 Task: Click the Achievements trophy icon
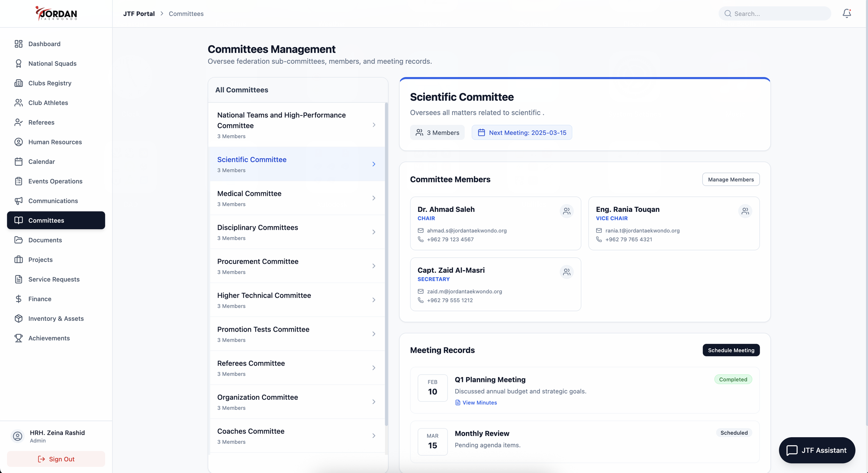[18, 338]
